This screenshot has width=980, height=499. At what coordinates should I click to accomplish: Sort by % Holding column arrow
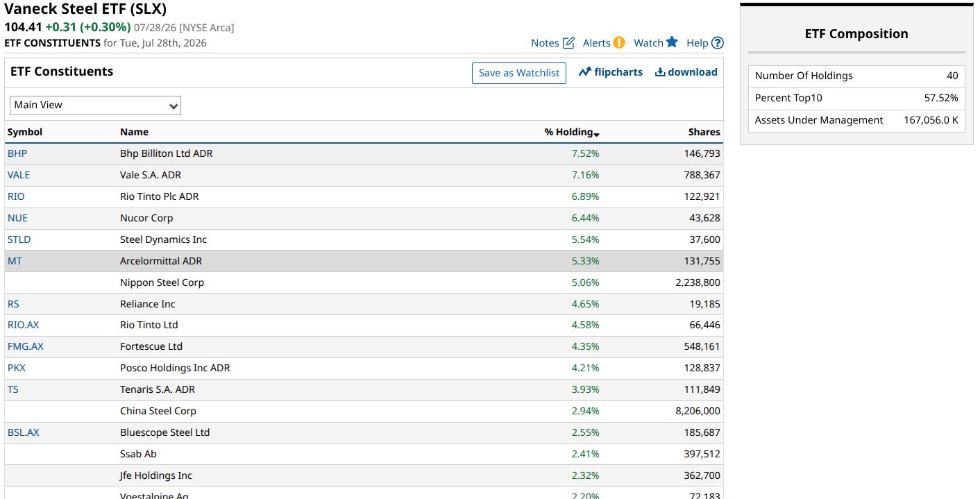[x=597, y=133]
